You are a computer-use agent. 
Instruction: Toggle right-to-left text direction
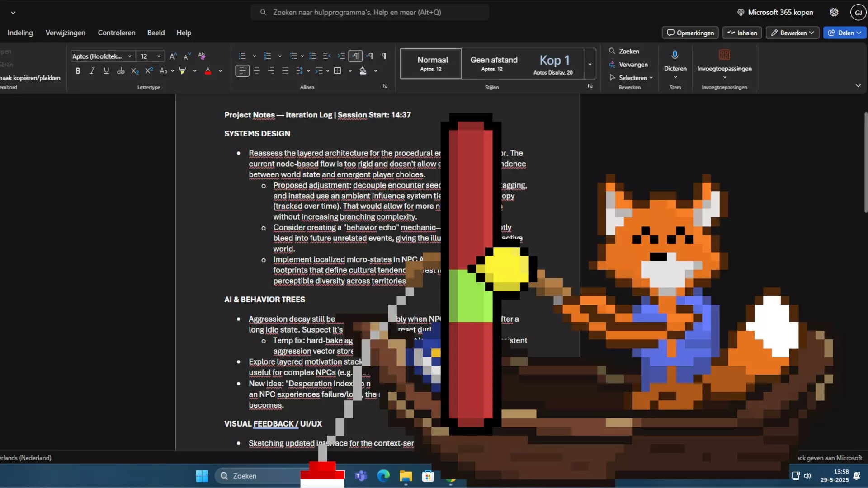[x=371, y=56]
